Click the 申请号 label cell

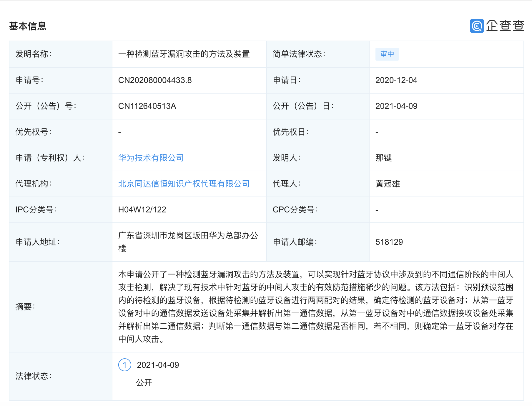(61, 80)
